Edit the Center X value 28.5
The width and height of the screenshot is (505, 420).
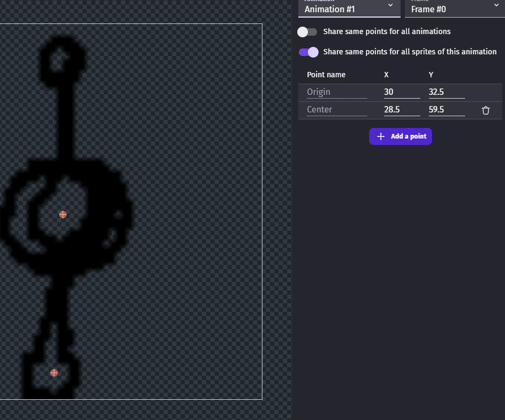[x=402, y=110]
